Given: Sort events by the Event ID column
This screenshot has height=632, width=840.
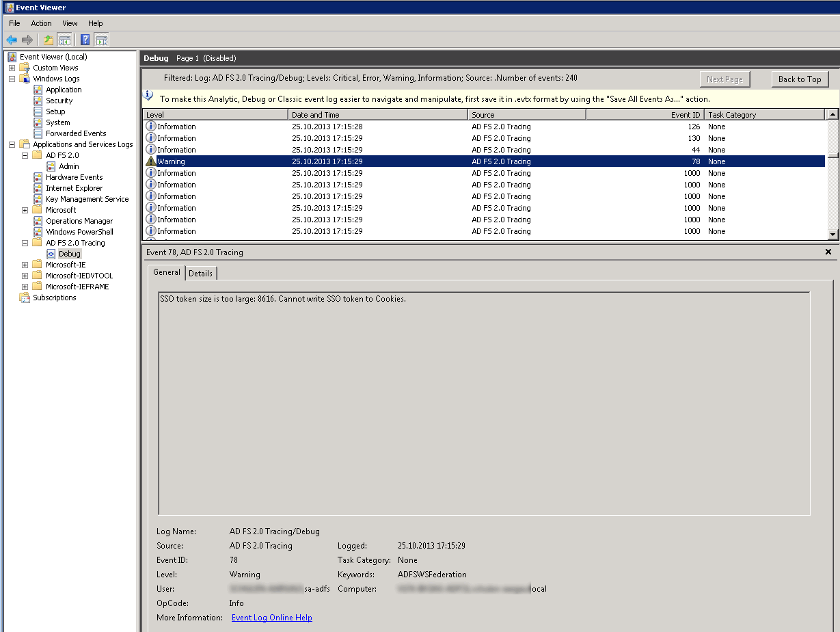Looking at the screenshot, I should (x=645, y=115).
